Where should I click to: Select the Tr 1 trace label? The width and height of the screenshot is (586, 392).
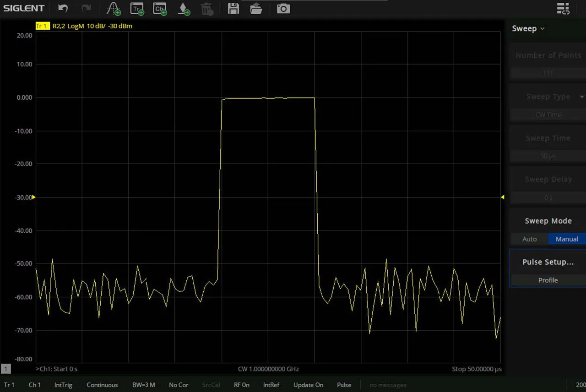pos(42,26)
